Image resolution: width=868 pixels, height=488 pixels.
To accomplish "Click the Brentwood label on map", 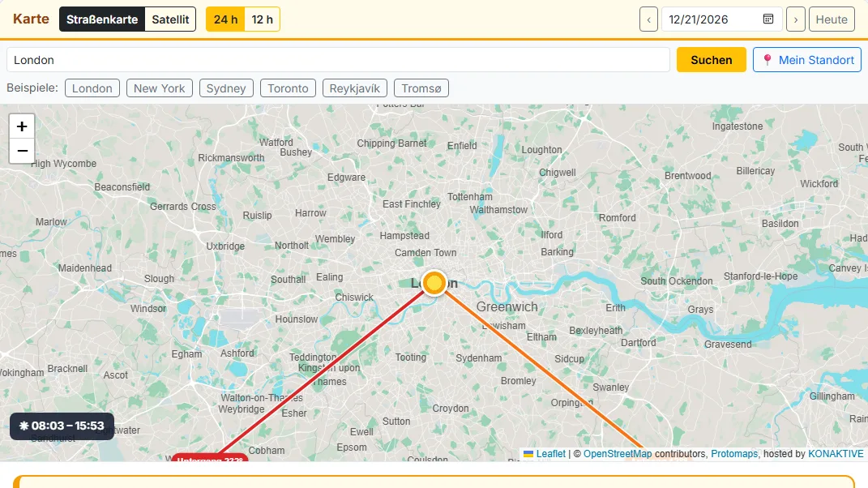I will pyautogui.click(x=687, y=176).
